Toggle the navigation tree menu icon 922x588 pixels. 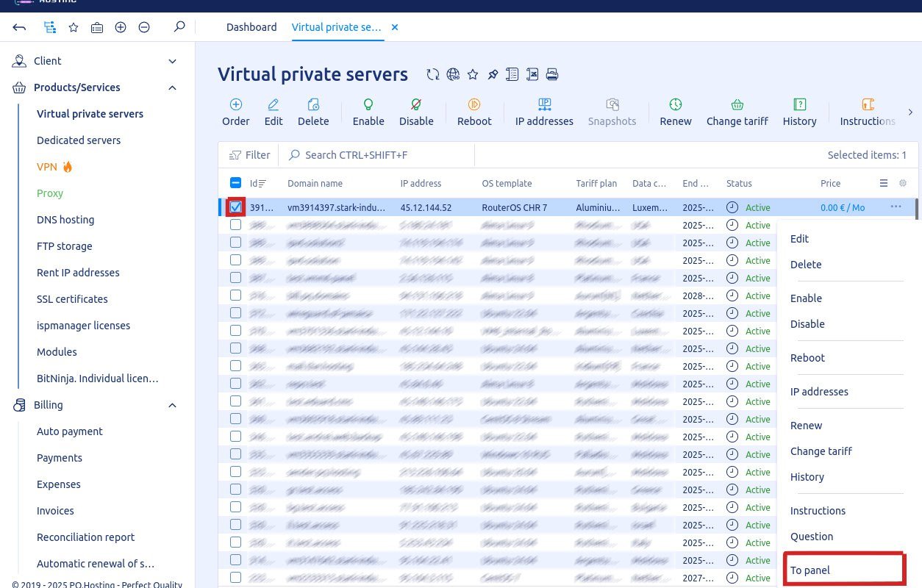(x=50, y=27)
